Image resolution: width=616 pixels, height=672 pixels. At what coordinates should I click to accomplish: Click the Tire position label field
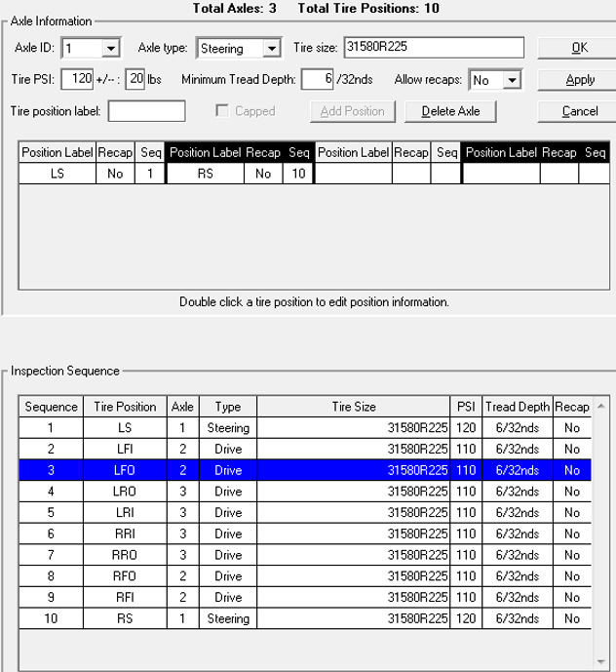pyautogui.click(x=146, y=111)
